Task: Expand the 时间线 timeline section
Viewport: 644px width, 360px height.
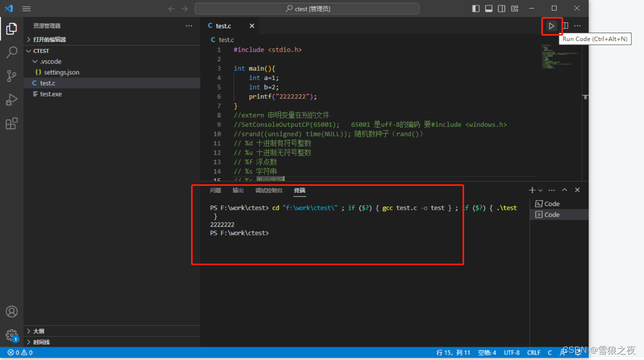Action: click(112, 342)
